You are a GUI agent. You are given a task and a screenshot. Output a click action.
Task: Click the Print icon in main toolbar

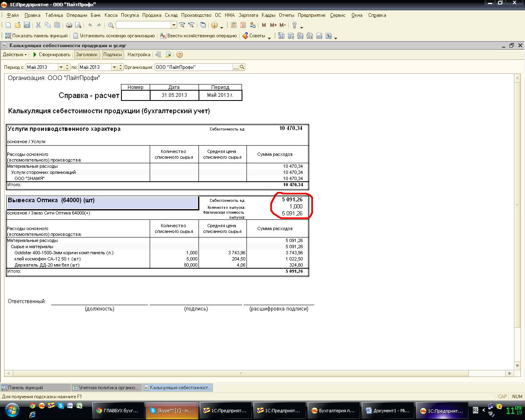pos(69,25)
